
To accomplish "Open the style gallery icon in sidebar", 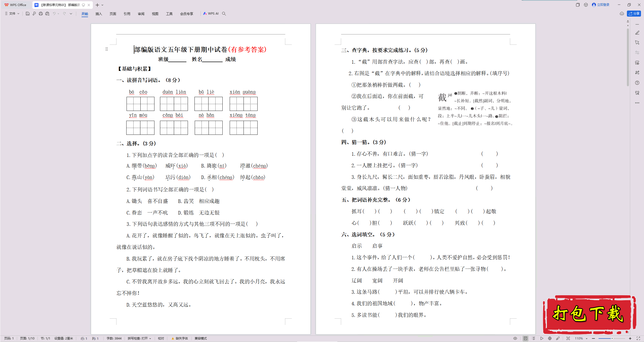I will coord(637,63).
